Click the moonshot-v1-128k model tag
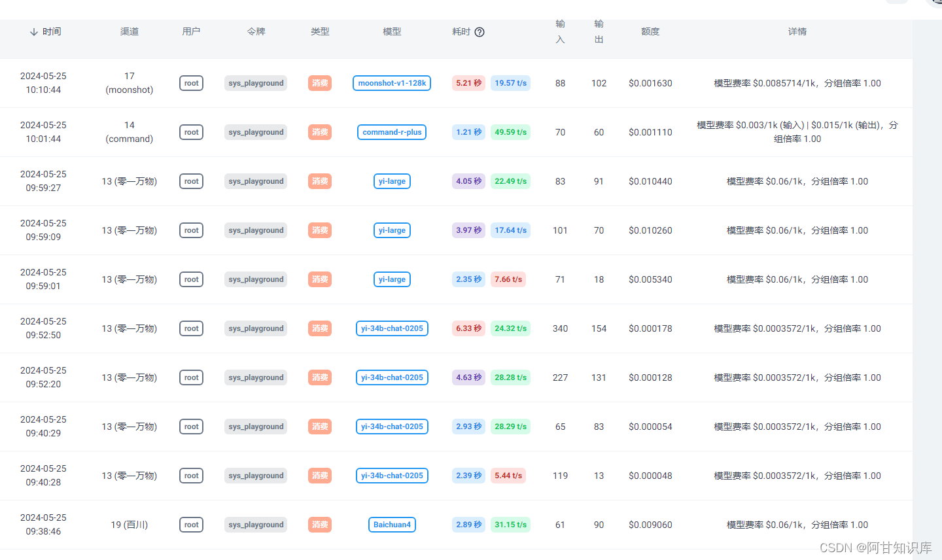The image size is (942, 560). pos(392,83)
